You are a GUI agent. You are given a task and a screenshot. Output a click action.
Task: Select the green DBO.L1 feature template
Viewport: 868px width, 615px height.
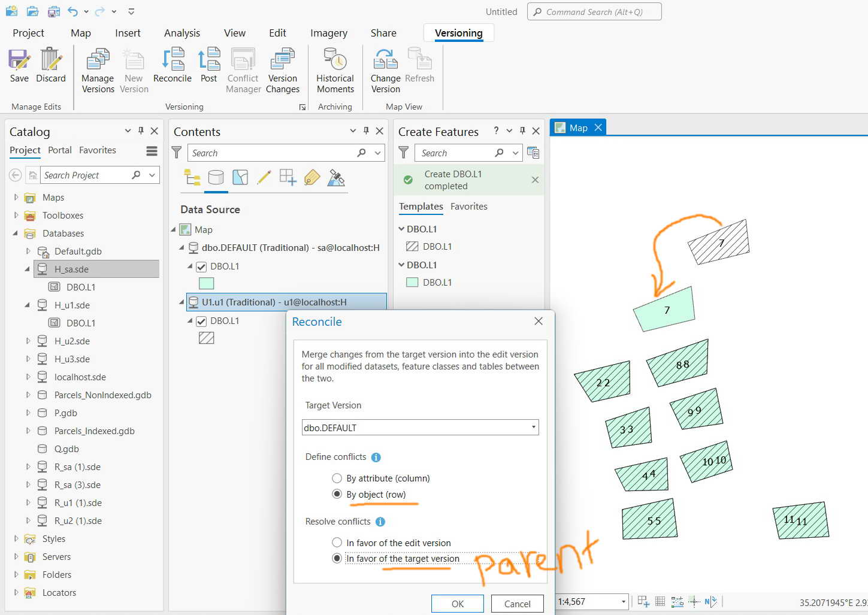(x=429, y=282)
